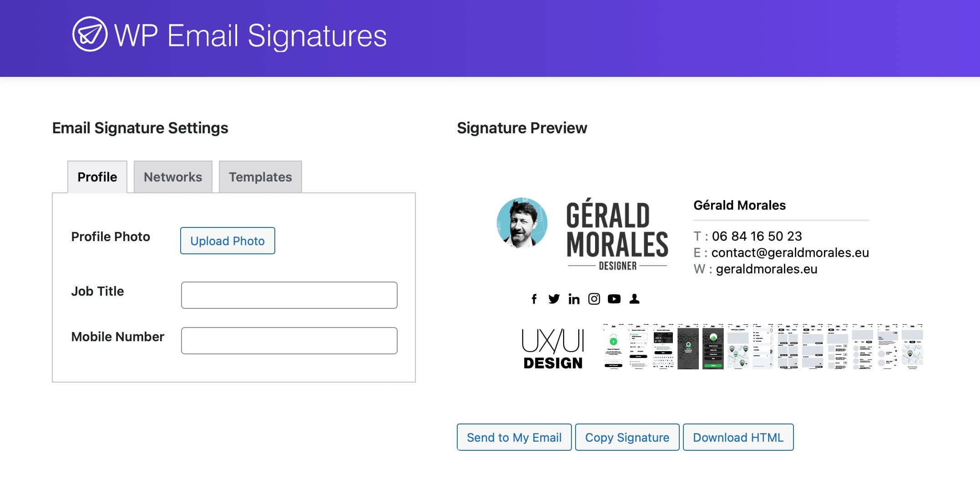Click the WP Email Signatures paper plane logo

pyautogui.click(x=90, y=35)
